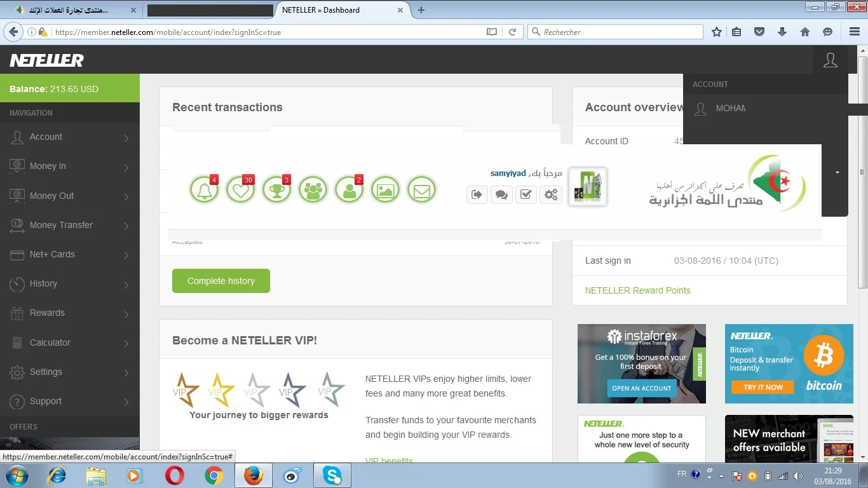Open the envelope messages icon

point(421,189)
